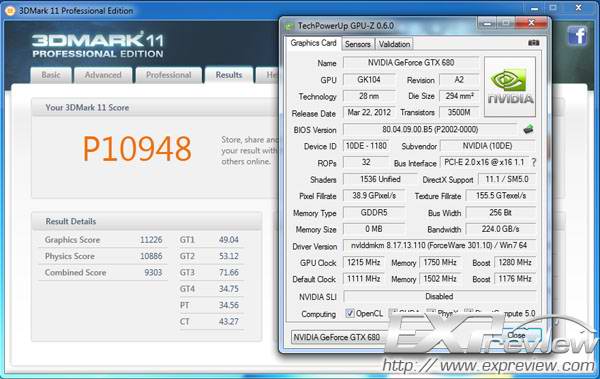This screenshot has width=600, height=379.
Task: Click the GT2 result 53.12
Action: (x=229, y=256)
